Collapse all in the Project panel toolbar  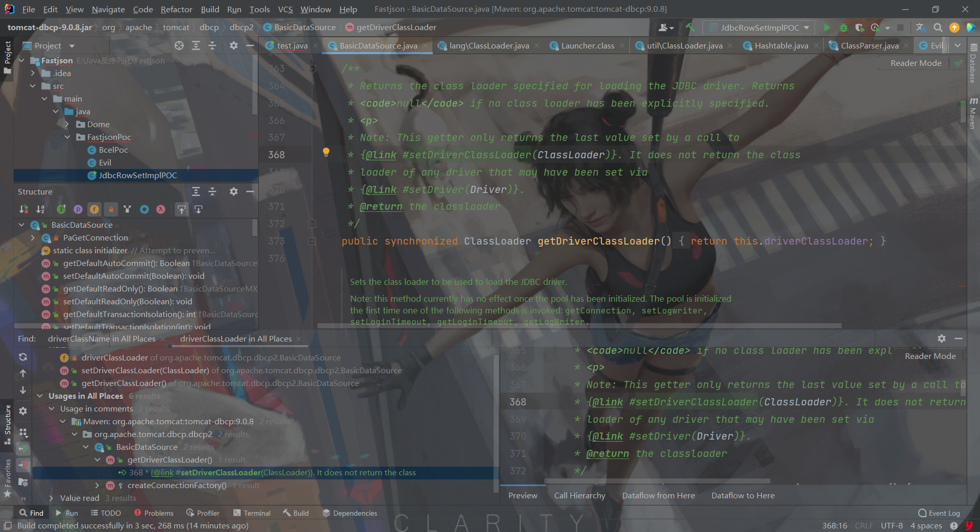[x=212, y=45]
